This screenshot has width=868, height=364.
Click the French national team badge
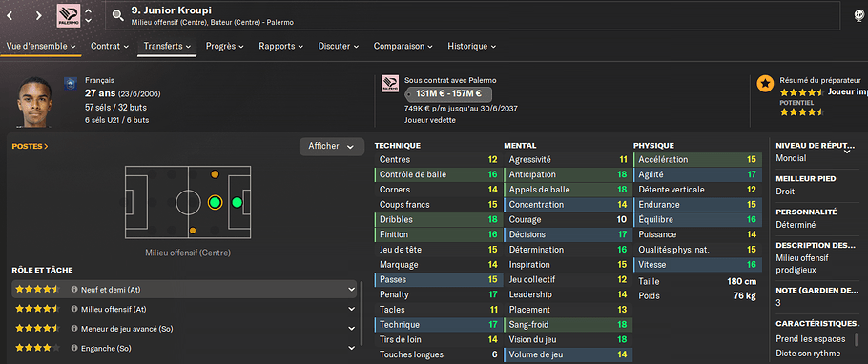tap(70, 83)
